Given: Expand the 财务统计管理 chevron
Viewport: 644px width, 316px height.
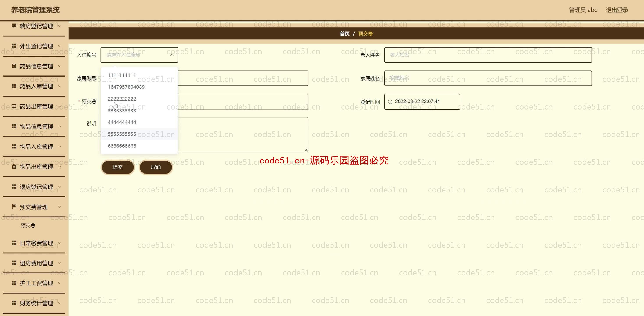Looking at the screenshot, I should click(x=60, y=303).
